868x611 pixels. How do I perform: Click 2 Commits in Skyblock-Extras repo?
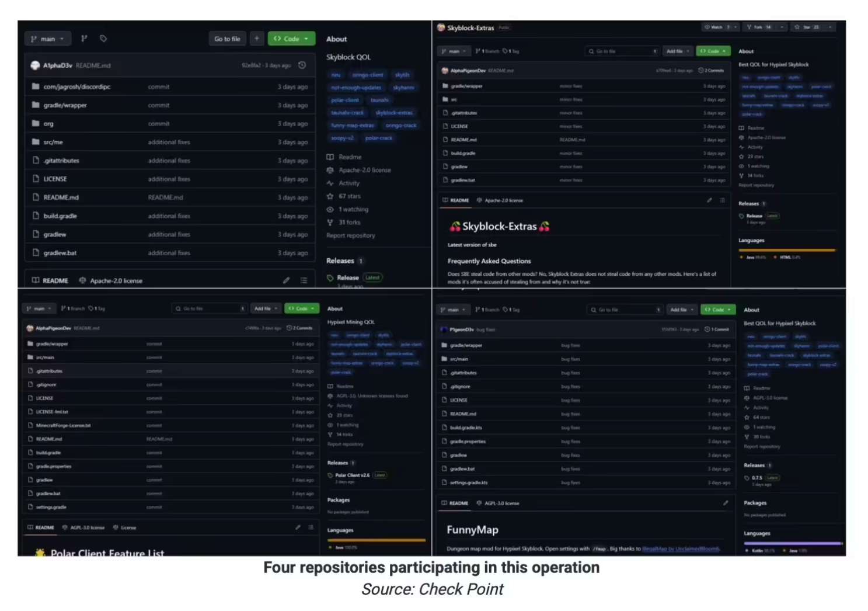(711, 71)
